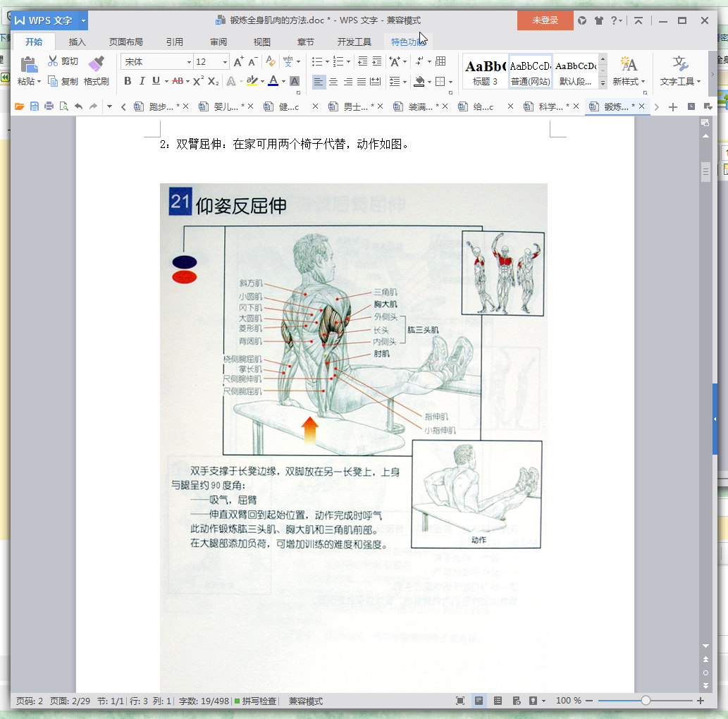The height and width of the screenshot is (719, 728).
Task: Activate the Format Painter (格式刷) brush
Action: pyautogui.click(x=96, y=70)
